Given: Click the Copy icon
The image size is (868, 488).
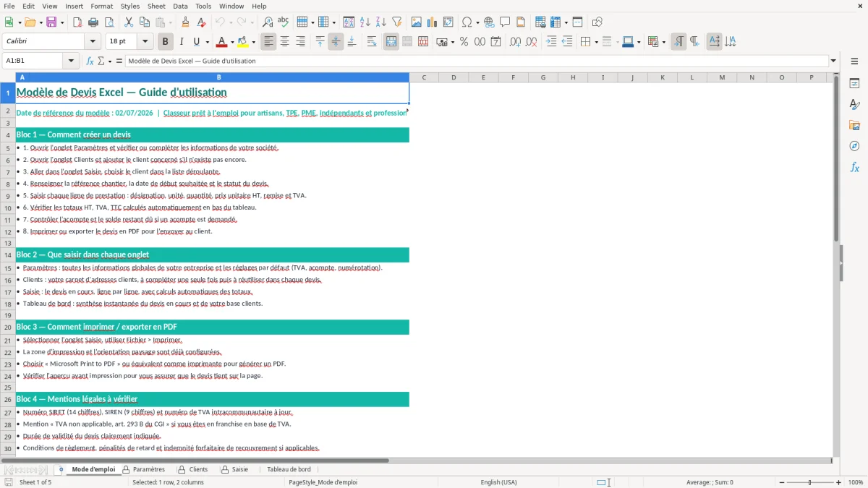Looking at the screenshot, I should point(145,22).
